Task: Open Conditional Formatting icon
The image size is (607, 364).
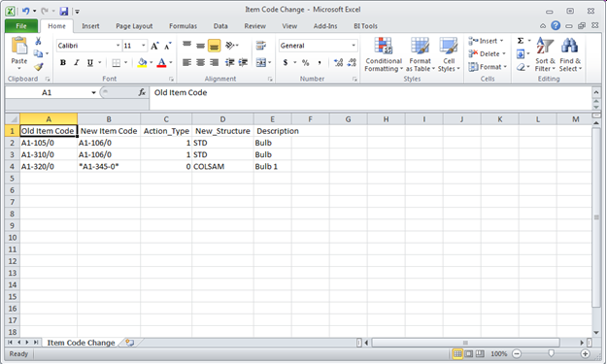Action: tap(384, 46)
